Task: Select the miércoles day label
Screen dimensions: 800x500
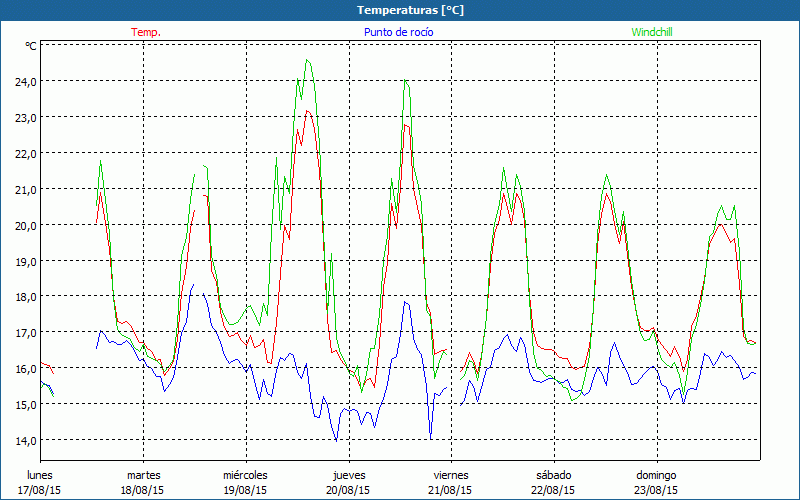Action: click(x=245, y=475)
